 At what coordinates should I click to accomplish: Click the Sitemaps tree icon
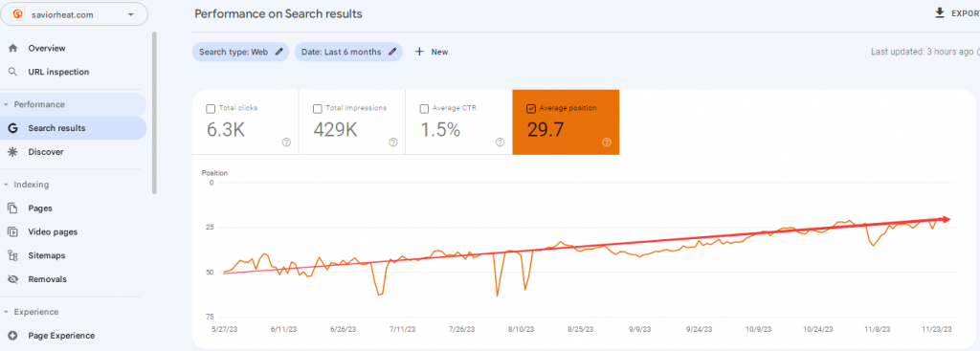click(12, 255)
